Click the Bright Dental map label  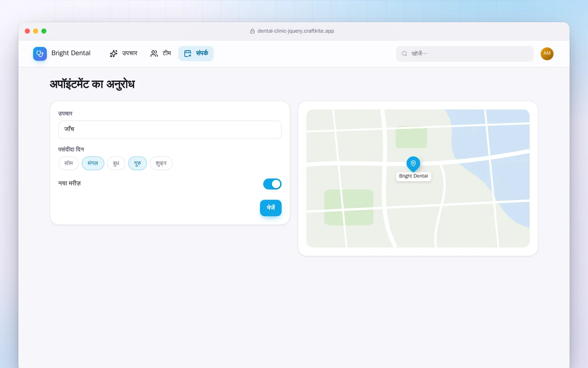tap(413, 176)
